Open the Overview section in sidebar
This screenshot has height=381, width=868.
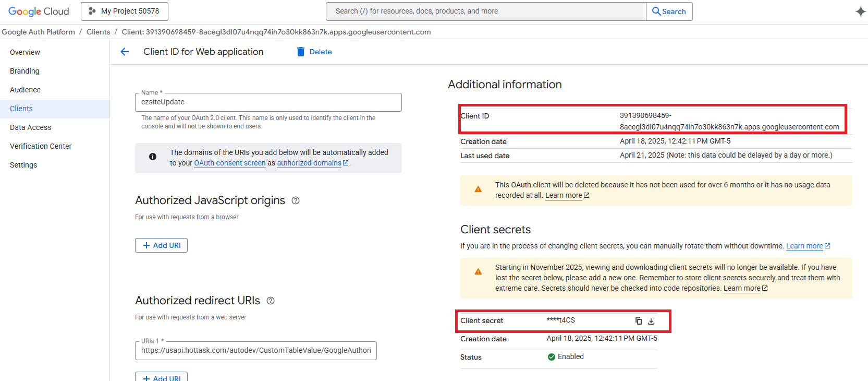point(25,52)
